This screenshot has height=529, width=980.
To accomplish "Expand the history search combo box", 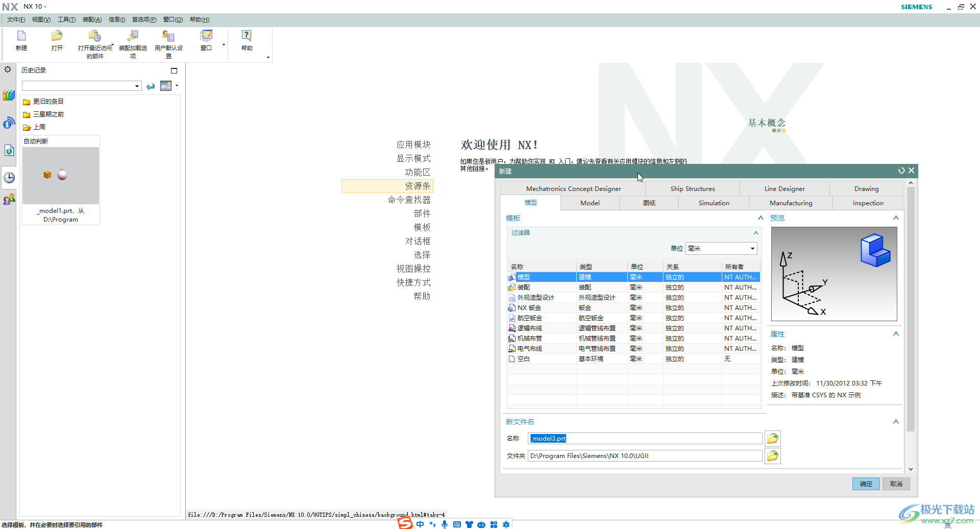I will click(137, 86).
